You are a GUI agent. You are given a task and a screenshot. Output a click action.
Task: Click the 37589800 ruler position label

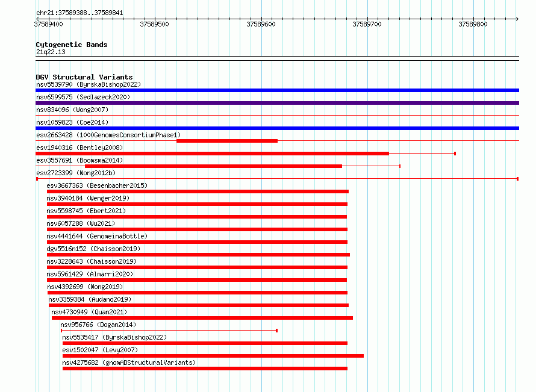[x=473, y=24]
